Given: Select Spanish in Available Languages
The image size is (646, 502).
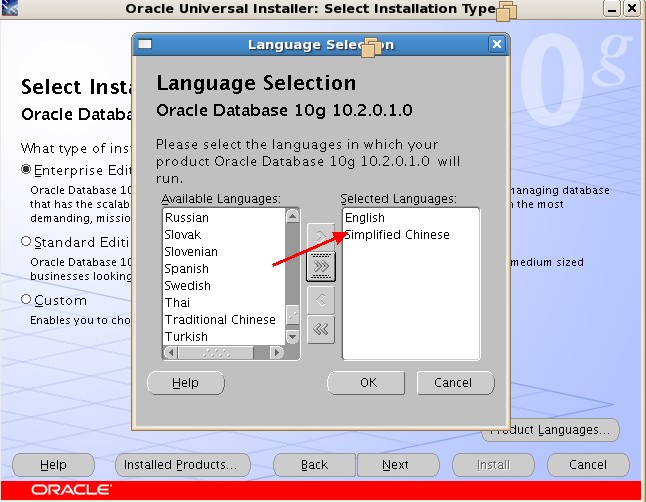Looking at the screenshot, I should tap(224, 268).
